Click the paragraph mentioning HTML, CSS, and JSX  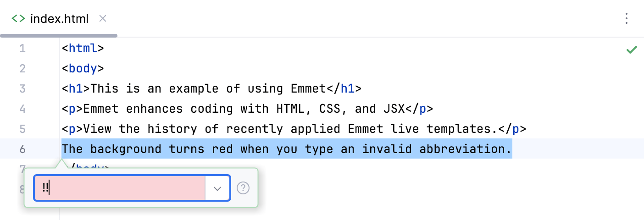pyautogui.click(x=243, y=109)
